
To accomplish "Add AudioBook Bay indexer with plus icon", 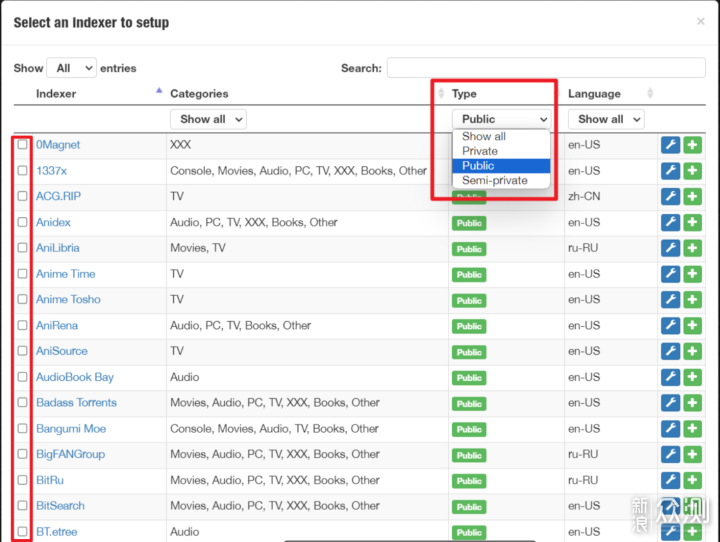I will pos(692,377).
